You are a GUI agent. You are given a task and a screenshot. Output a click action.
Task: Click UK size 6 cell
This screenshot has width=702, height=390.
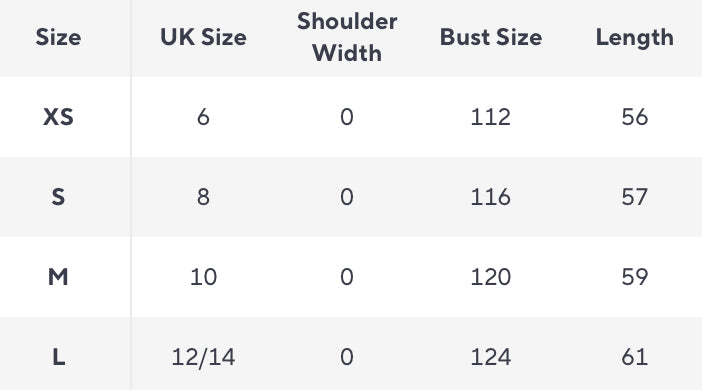click(x=203, y=117)
